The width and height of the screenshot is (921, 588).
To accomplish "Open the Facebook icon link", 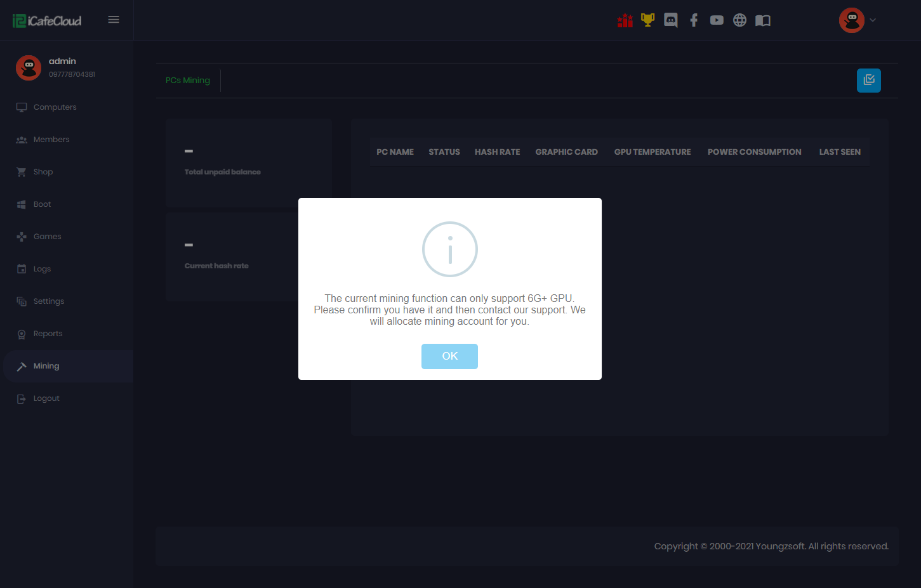I will pos(694,20).
